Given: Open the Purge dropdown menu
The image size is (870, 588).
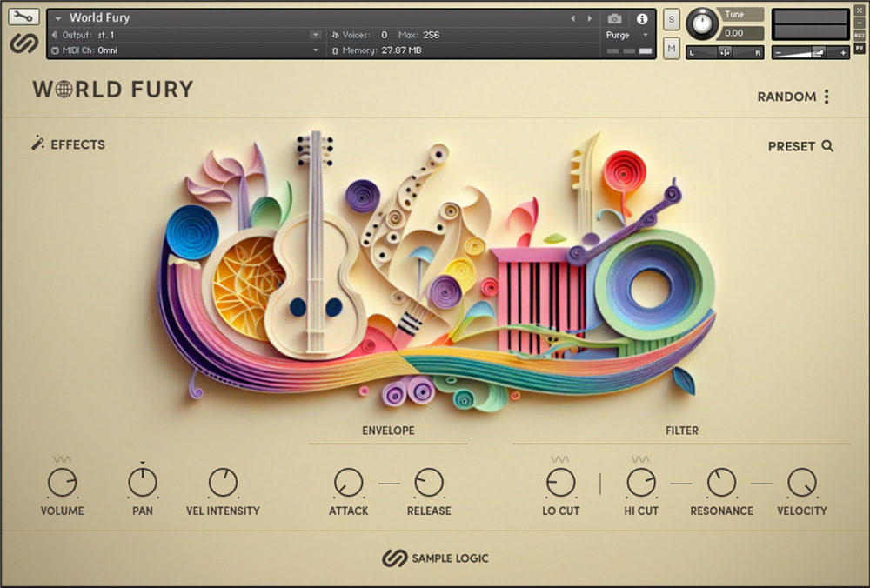Looking at the screenshot, I should 646,35.
